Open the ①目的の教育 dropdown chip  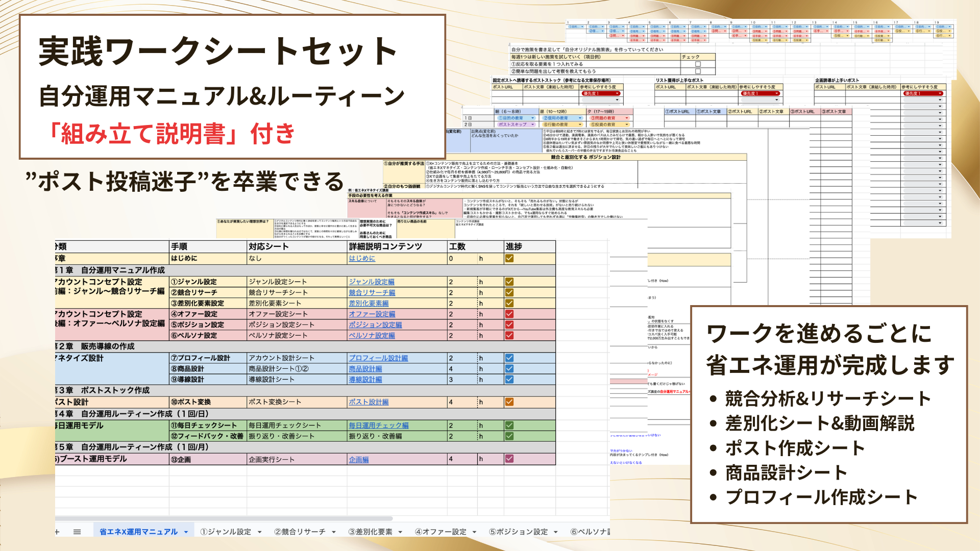click(x=517, y=118)
